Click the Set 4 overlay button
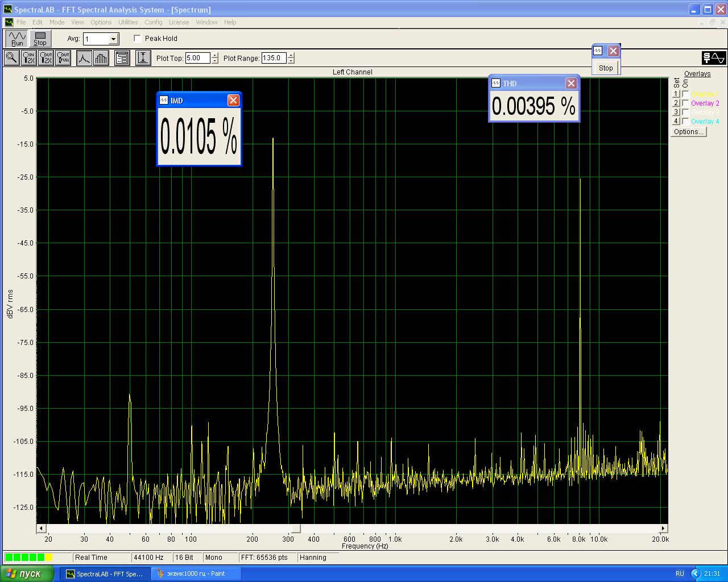 tap(676, 121)
